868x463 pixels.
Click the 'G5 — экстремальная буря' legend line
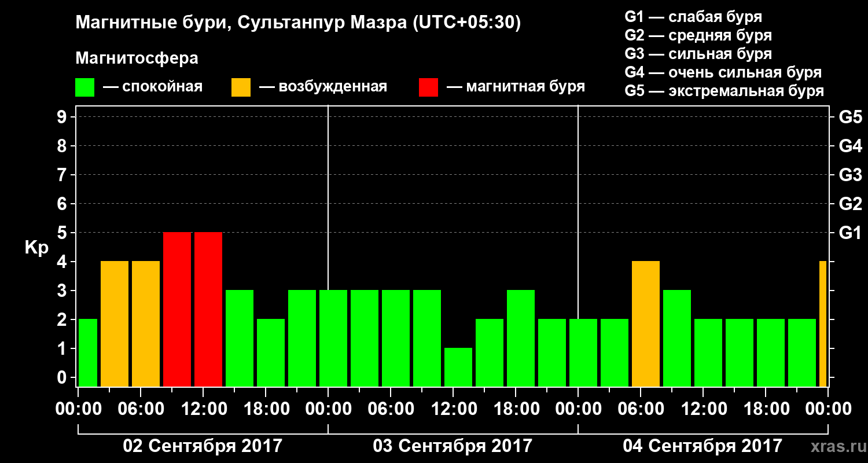click(x=724, y=91)
